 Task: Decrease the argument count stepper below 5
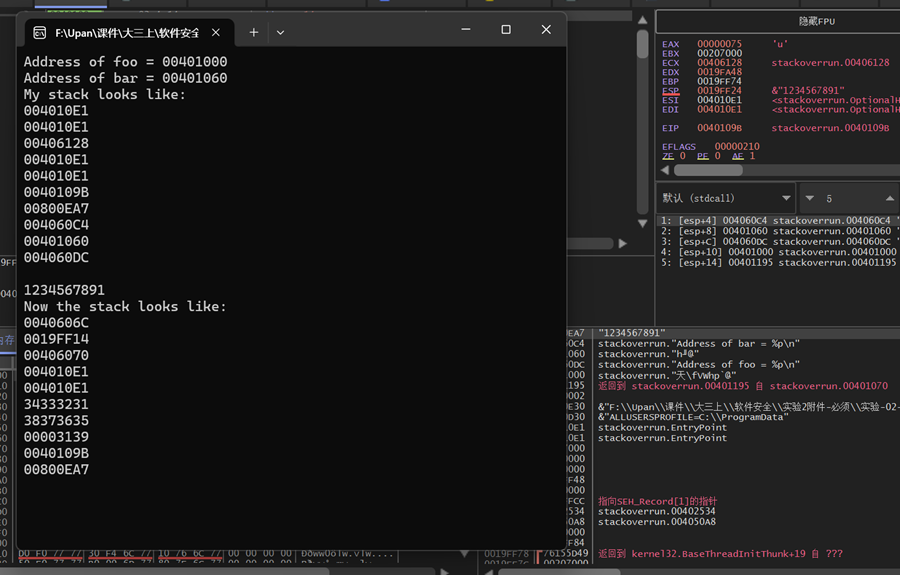point(809,198)
